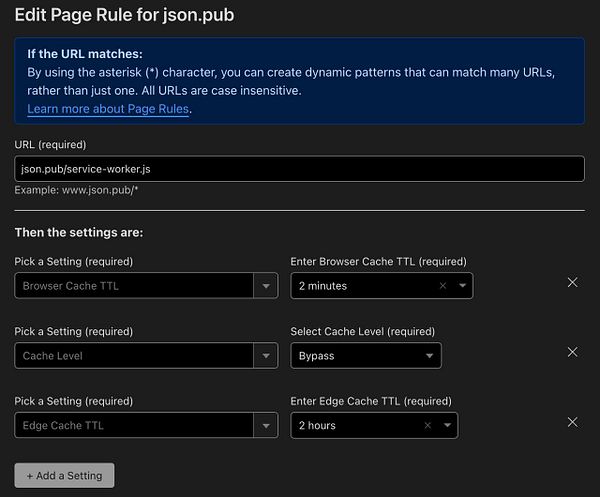Clear the 2 minutes TTL value
Image resolution: width=600 pixels, height=497 pixels.
pos(443,285)
